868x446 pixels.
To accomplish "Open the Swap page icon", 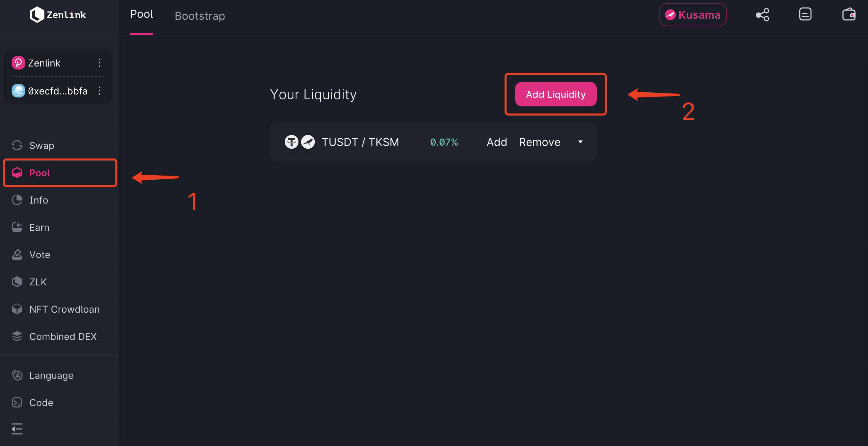I will click(x=17, y=146).
